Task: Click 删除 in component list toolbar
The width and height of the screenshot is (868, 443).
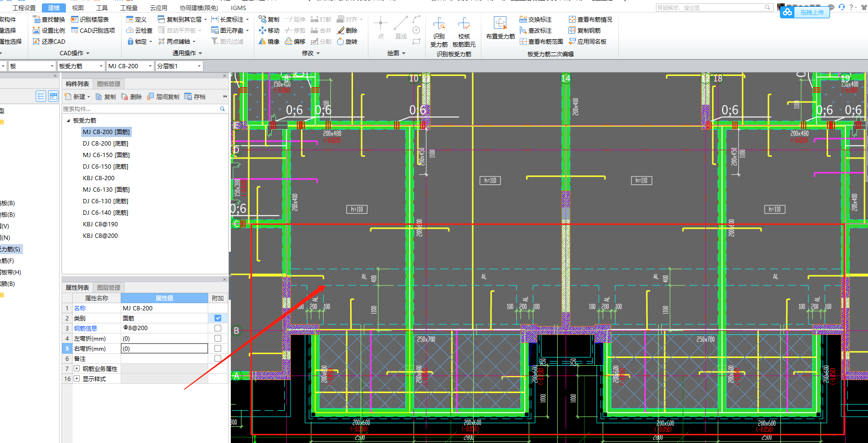Action: tap(132, 97)
